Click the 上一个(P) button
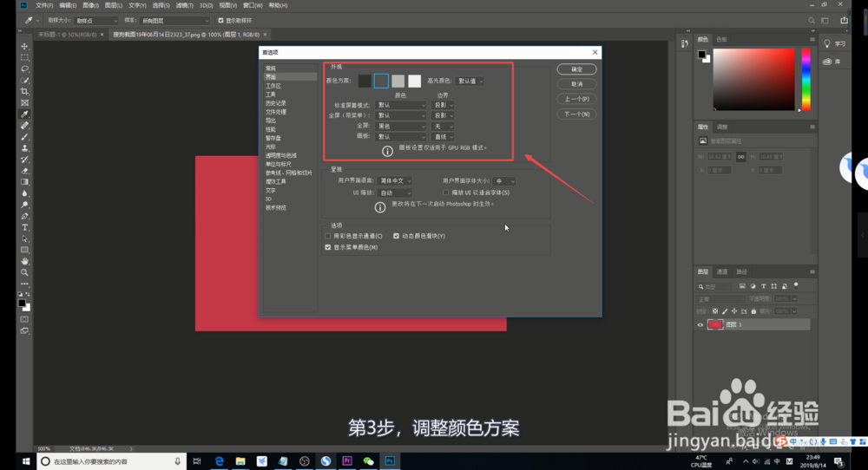The height and width of the screenshot is (470, 868). coord(577,99)
